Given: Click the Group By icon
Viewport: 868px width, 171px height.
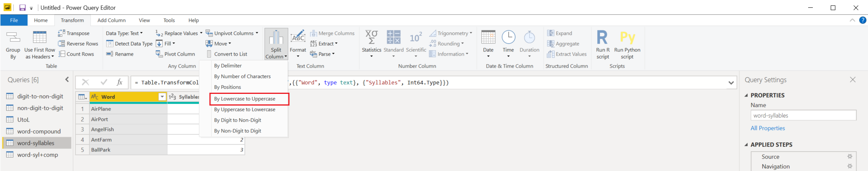Looking at the screenshot, I should (13, 45).
